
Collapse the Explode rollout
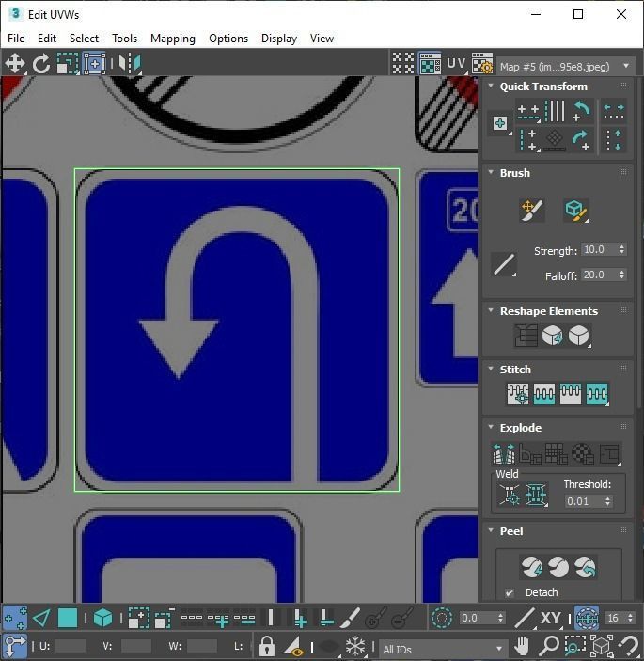(x=491, y=427)
